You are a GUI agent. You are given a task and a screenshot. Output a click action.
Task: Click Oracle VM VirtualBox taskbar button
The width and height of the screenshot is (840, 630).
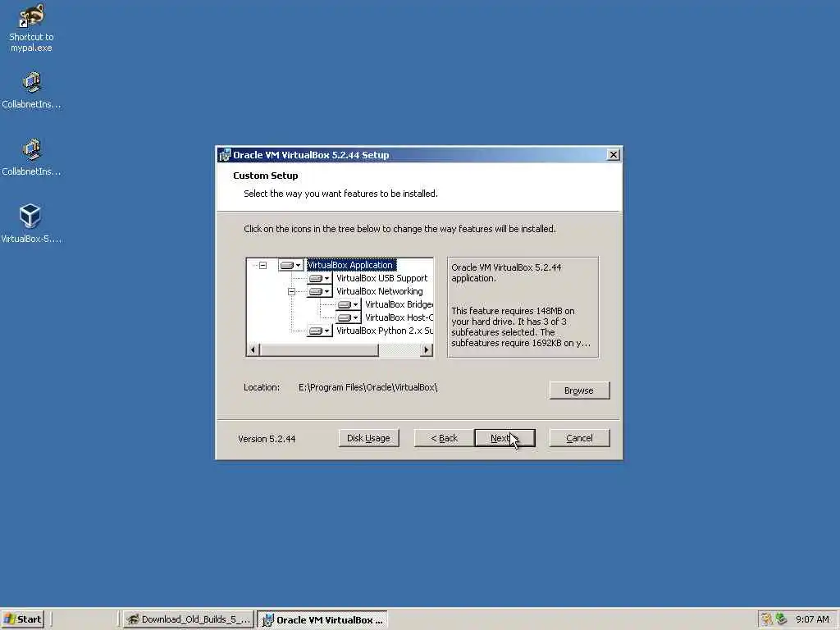[x=322, y=619]
